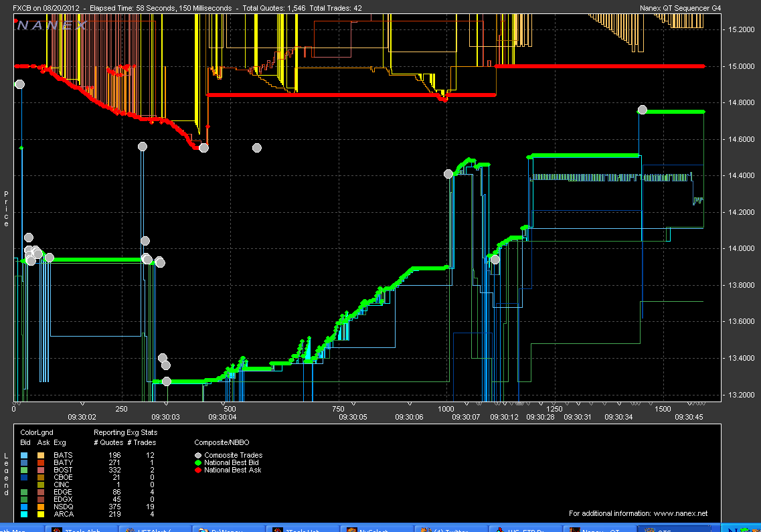
Task: Click the BOST bid color swatch
Action: (24, 470)
